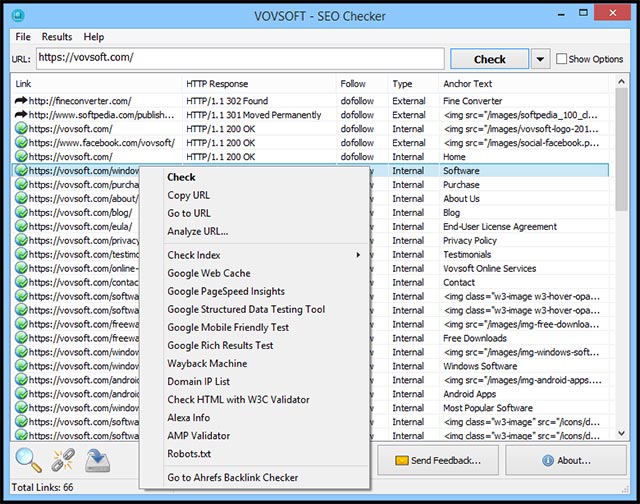Open the Help menu
Viewport: 640px width, 504px height.
pos(94,37)
